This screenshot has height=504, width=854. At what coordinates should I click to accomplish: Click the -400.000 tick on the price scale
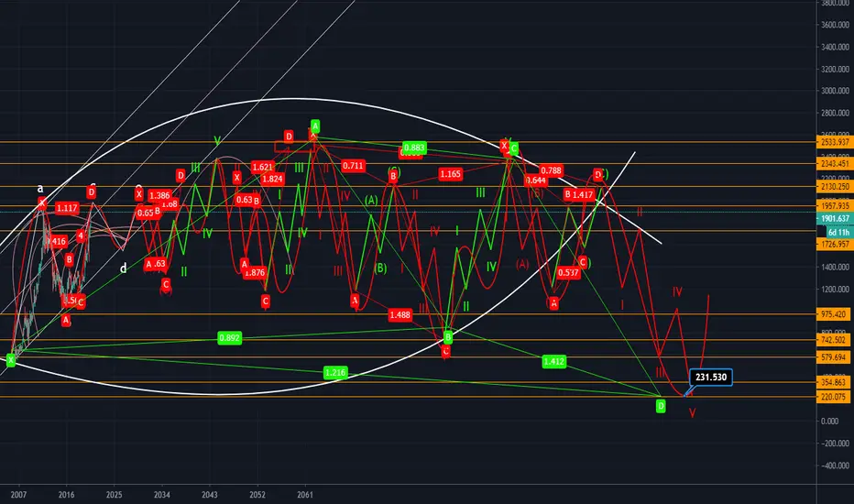[x=835, y=466]
